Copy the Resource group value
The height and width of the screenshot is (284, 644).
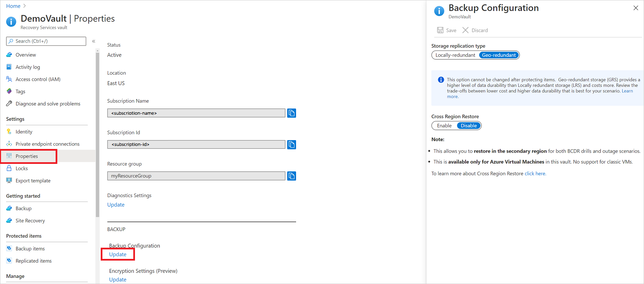coord(292,176)
